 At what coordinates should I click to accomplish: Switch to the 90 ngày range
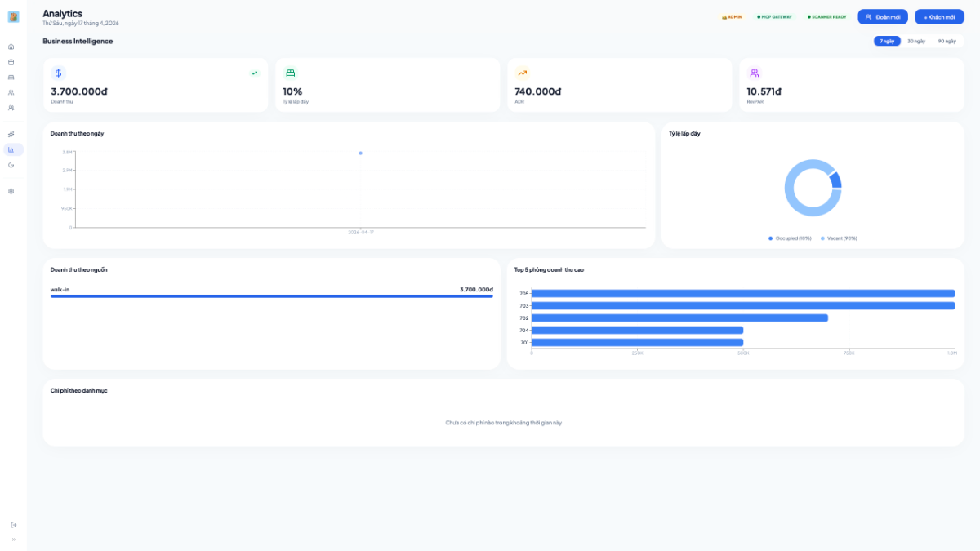[947, 41]
